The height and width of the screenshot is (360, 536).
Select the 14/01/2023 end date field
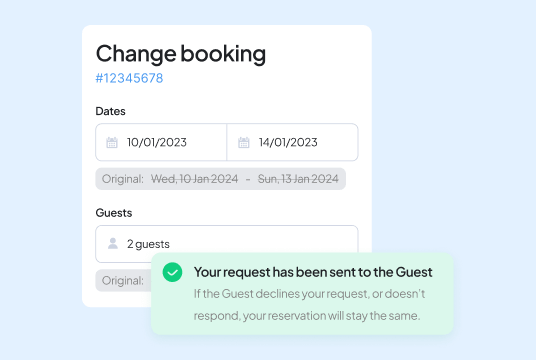pyautogui.click(x=292, y=142)
